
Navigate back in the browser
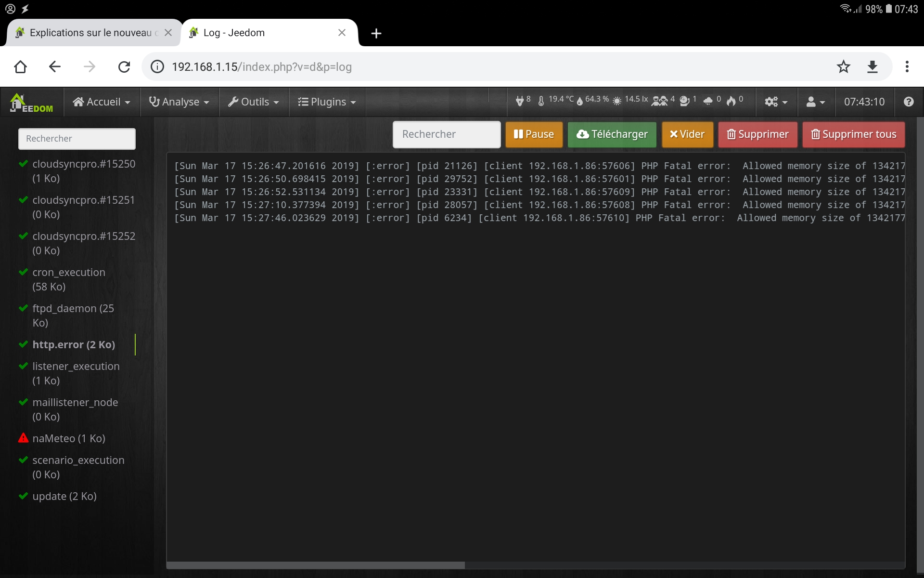pyautogui.click(x=55, y=66)
